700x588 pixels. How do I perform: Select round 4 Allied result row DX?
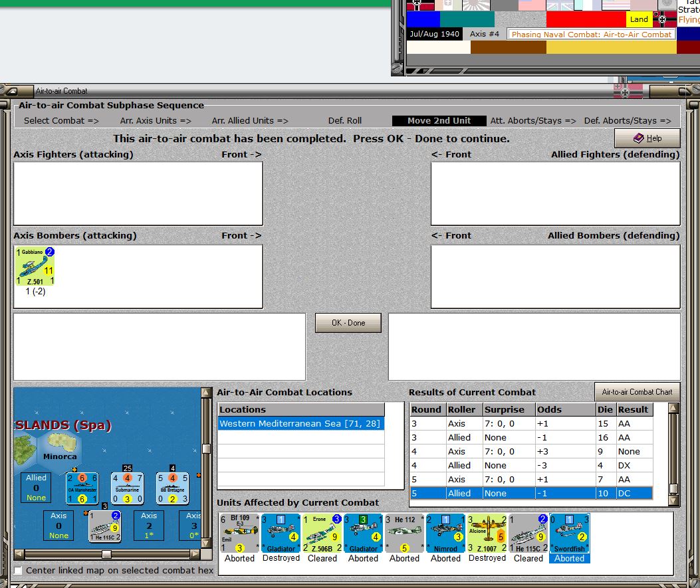click(531, 465)
